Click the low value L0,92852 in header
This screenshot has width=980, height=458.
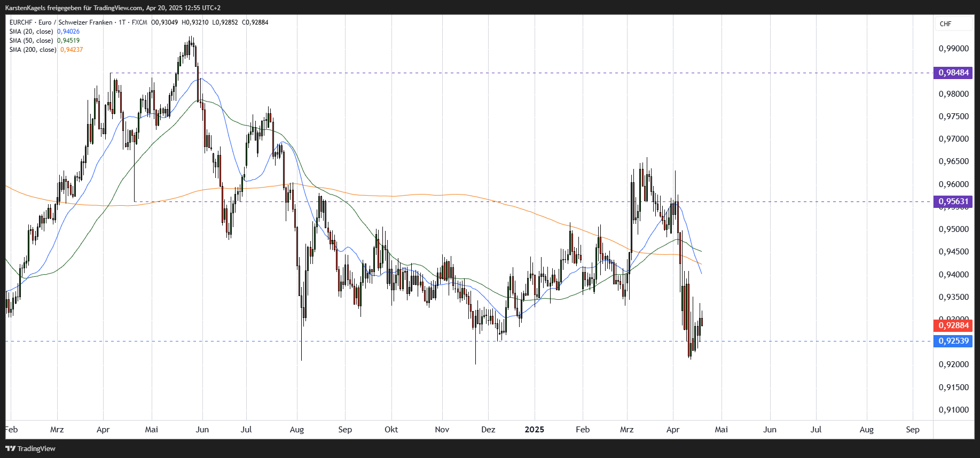225,22
